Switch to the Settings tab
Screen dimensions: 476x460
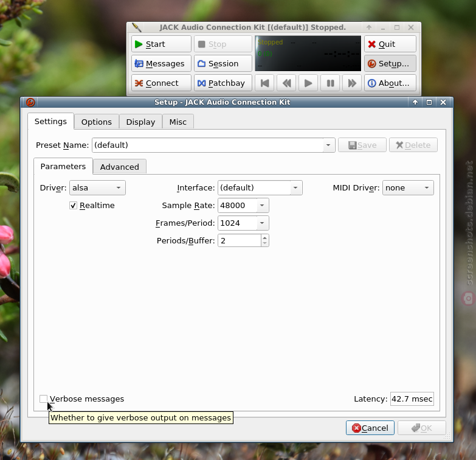(x=50, y=122)
